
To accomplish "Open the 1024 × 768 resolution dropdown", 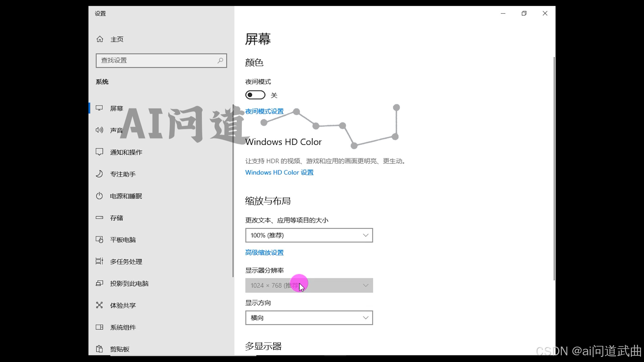I will [x=309, y=286].
